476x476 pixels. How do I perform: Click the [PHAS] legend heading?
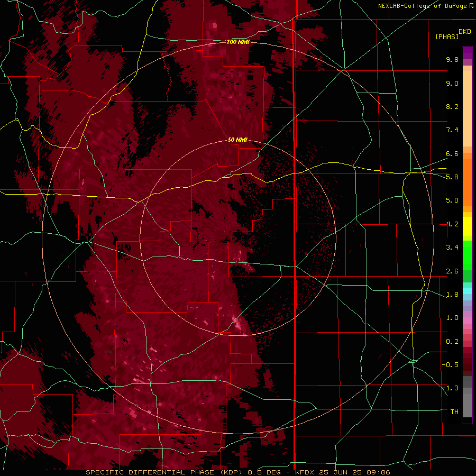tap(447, 36)
